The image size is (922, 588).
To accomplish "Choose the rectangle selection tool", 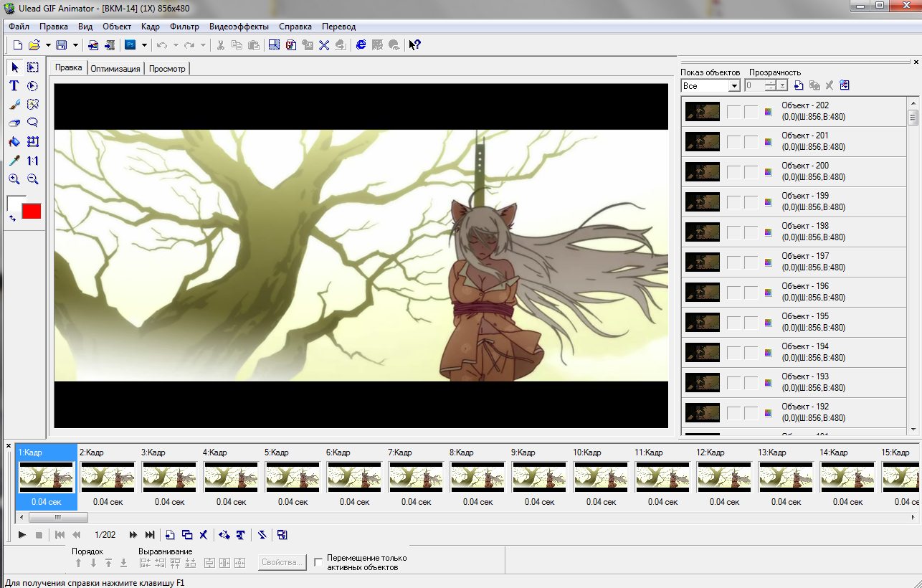I will (x=33, y=67).
